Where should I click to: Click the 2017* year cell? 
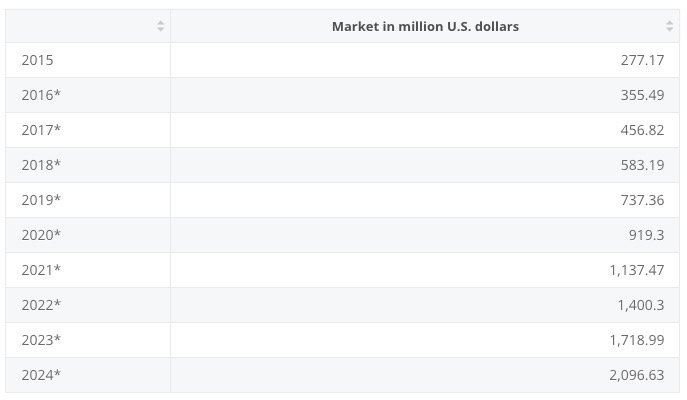(x=41, y=130)
